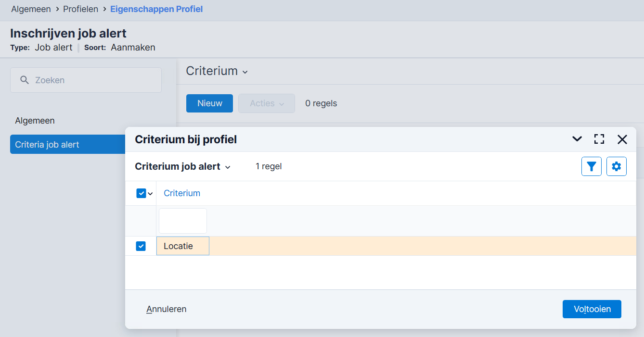Go to Profielen in the breadcrumb
The width and height of the screenshot is (644, 337).
click(81, 9)
